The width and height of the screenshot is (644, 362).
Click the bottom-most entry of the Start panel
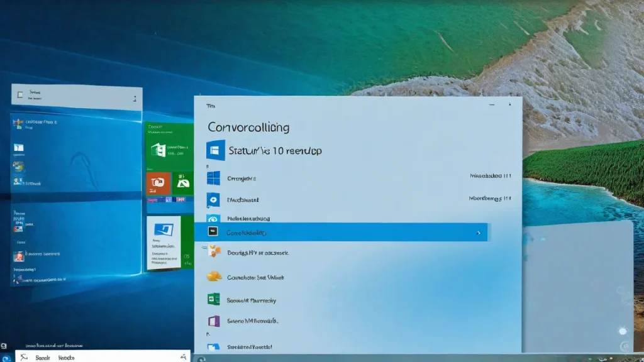[40, 280]
